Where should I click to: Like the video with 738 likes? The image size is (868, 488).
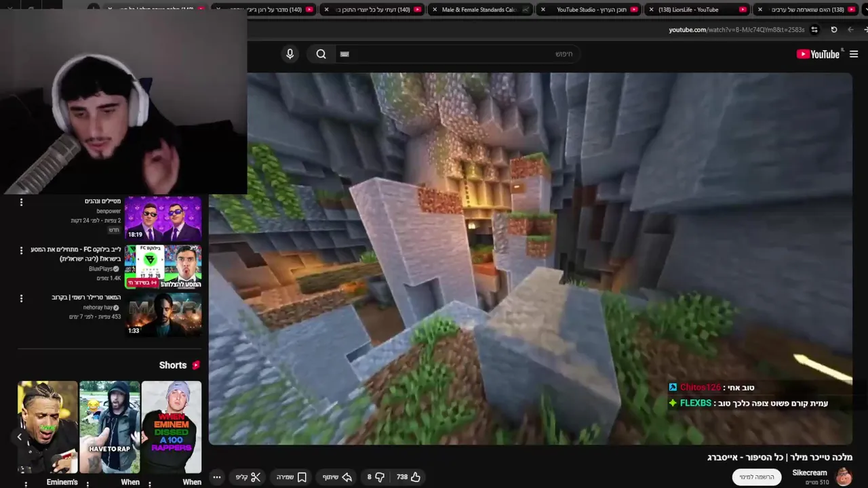click(409, 477)
